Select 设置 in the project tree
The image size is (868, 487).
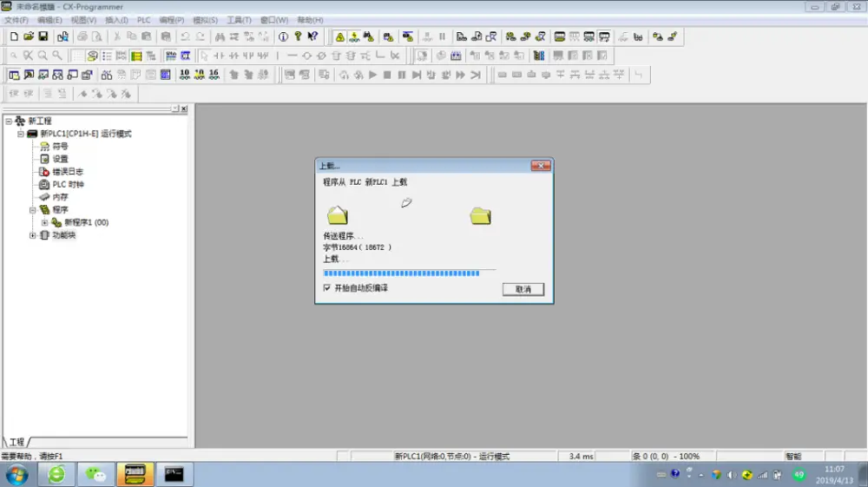60,159
